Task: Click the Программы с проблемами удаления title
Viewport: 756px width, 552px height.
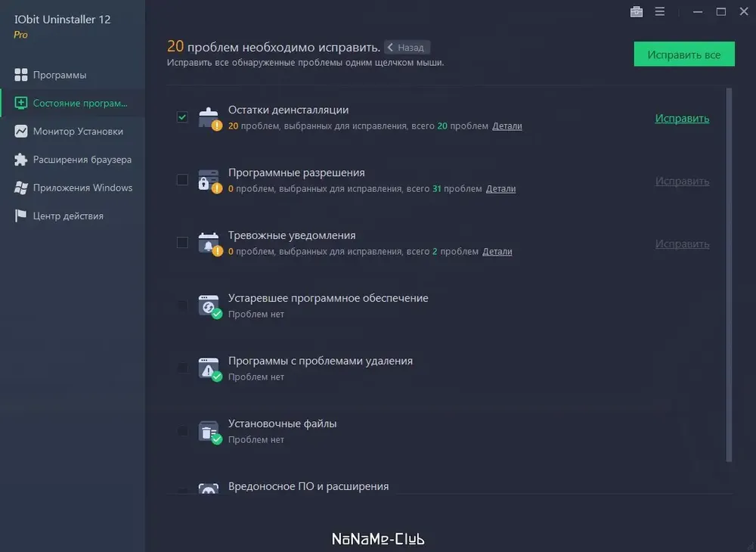Action: pos(320,361)
